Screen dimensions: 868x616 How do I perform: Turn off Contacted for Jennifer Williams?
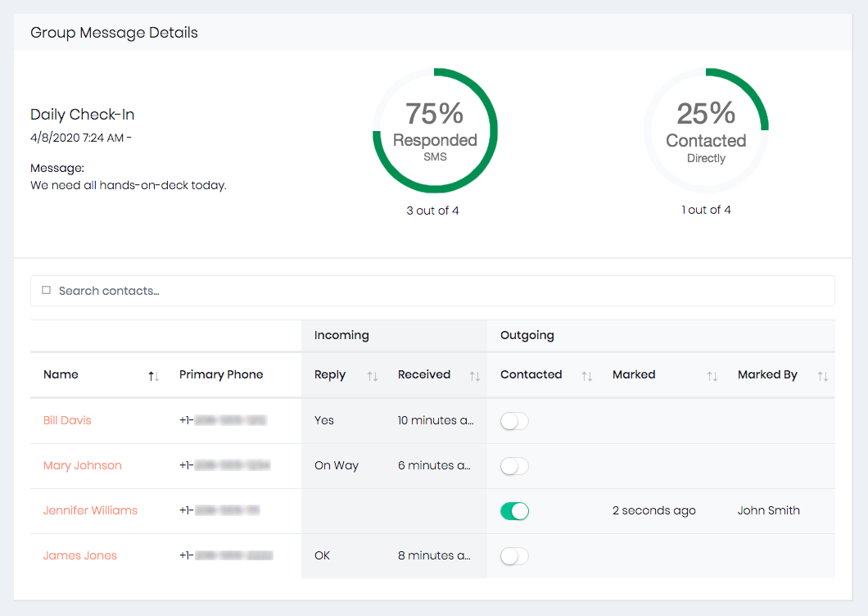(514, 511)
